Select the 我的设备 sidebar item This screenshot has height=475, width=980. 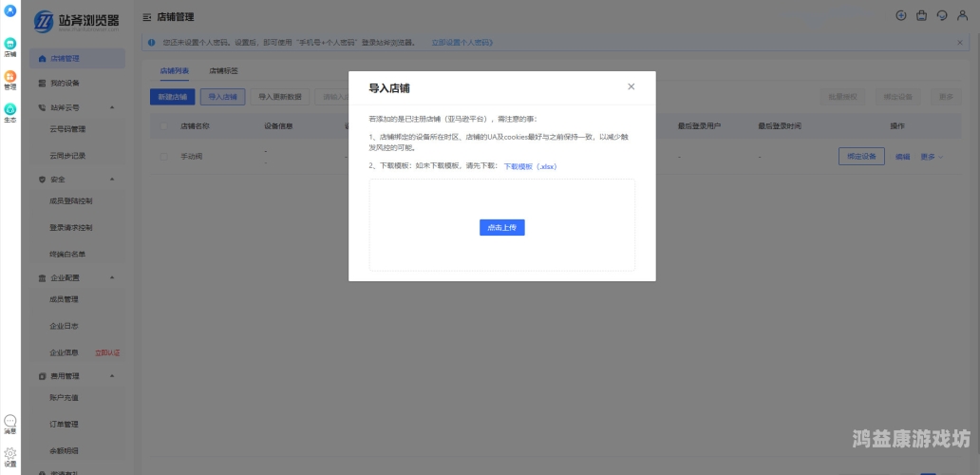[x=77, y=84]
